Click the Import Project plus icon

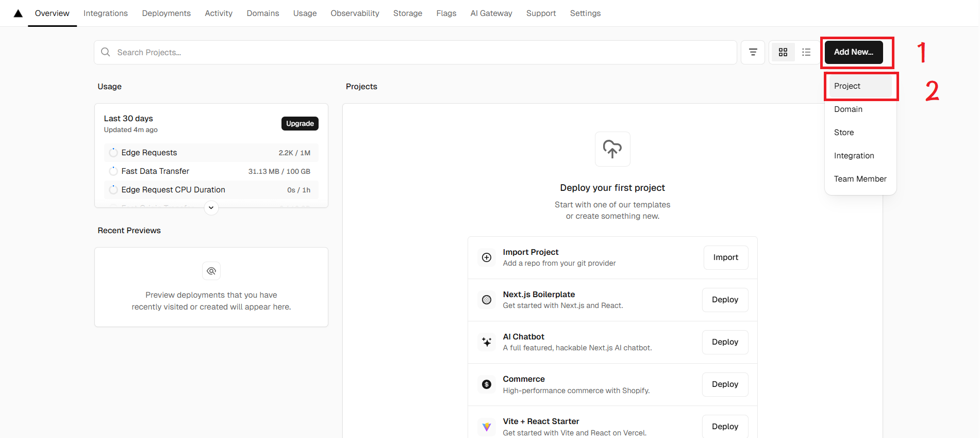[x=487, y=257]
